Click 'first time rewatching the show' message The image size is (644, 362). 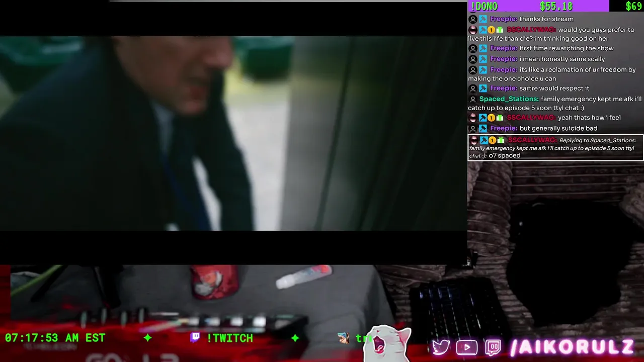click(567, 48)
